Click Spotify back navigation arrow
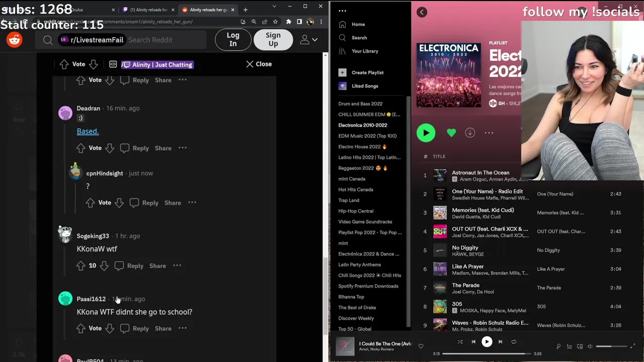This screenshot has height=362, width=644. [x=422, y=13]
